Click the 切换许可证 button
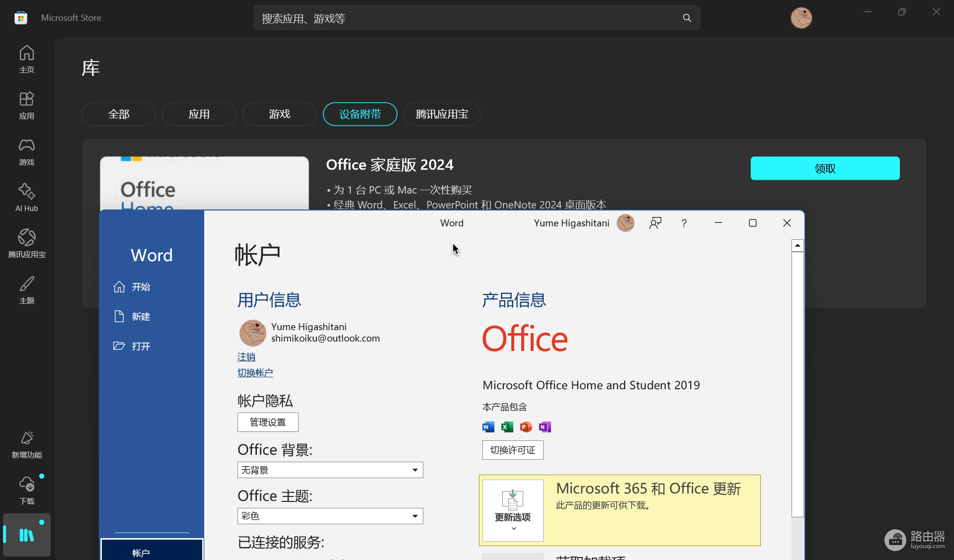The image size is (954, 560). 513,450
